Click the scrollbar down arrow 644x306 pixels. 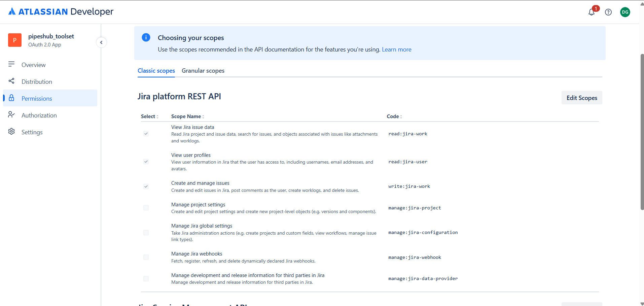(x=642, y=304)
